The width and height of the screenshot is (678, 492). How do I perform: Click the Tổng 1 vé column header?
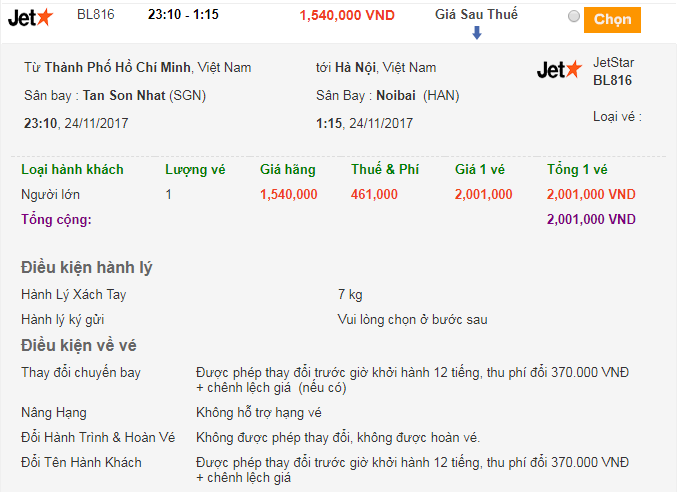coord(577,169)
